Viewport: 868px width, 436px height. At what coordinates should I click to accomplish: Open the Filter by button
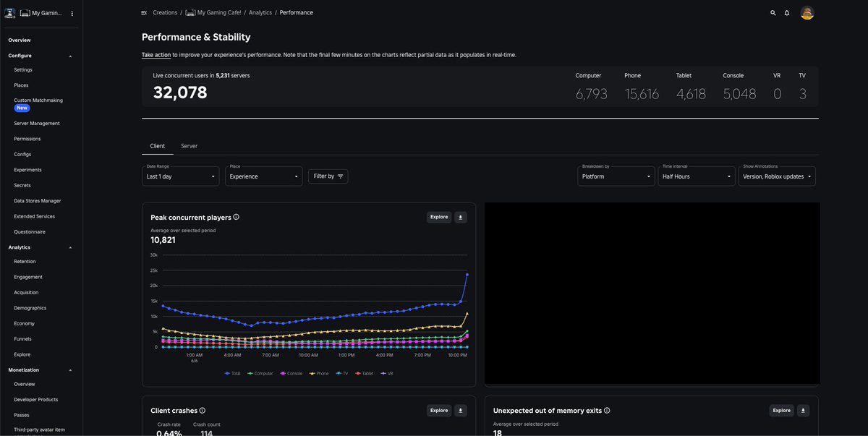pos(328,176)
